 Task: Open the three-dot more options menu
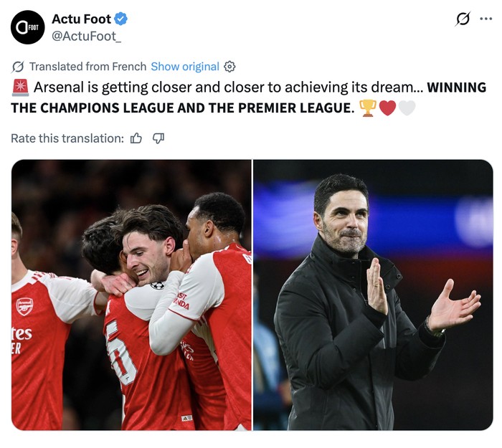(x=488, y=19)
